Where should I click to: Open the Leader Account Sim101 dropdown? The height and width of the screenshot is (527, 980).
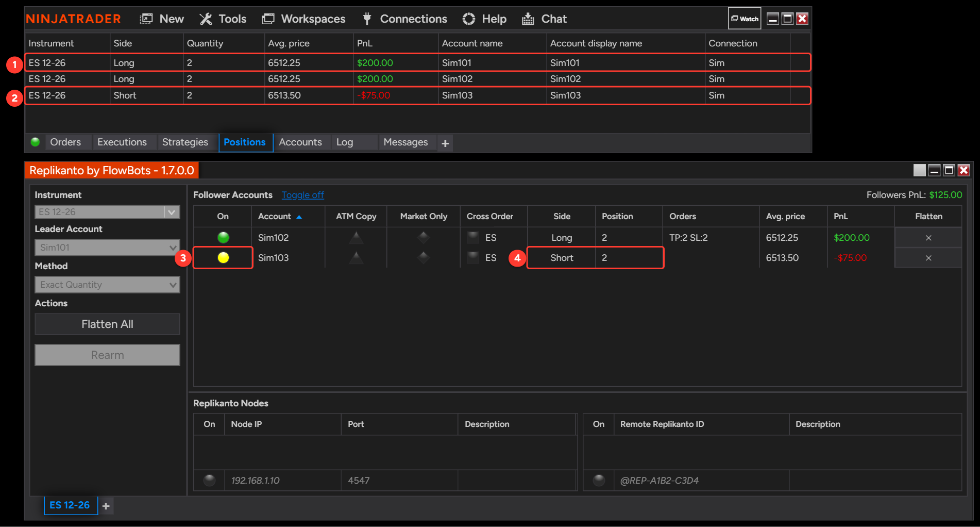[x=107, y=248]
